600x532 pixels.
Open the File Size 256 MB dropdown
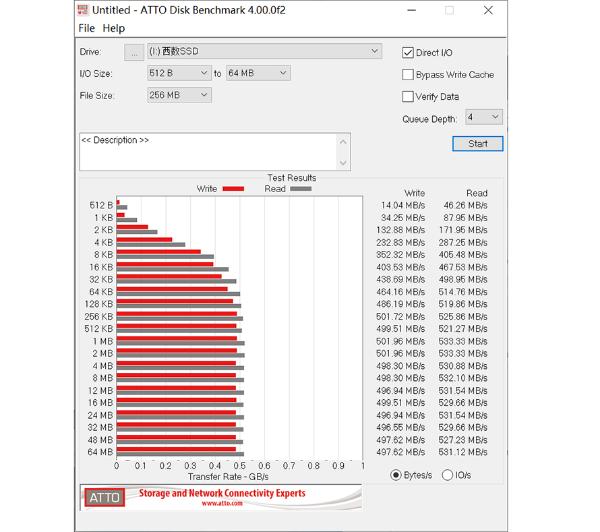click(179, 95)
